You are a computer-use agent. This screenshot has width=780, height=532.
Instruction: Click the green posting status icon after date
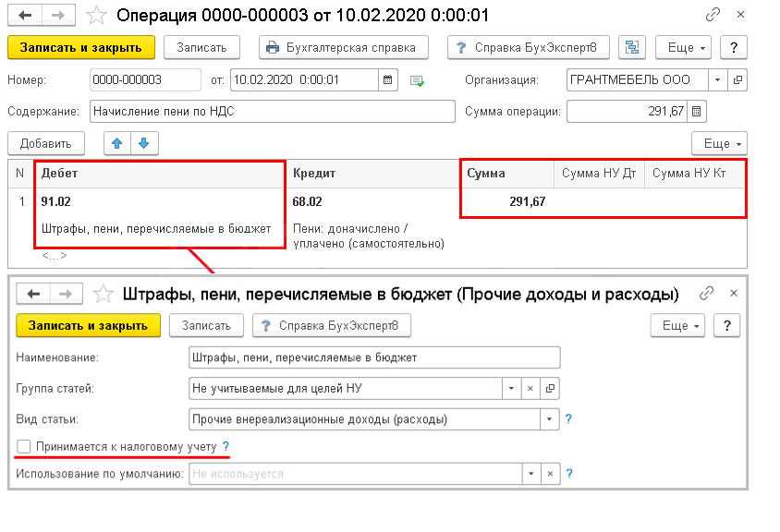pos(417,80)
